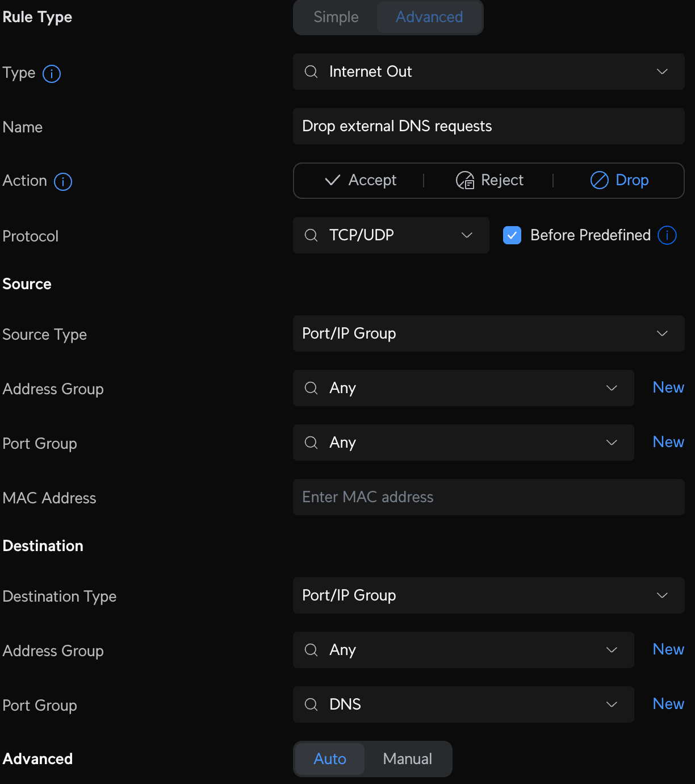Click search icon in Destination Port Group field
Viewport: 695px width, 784px height.
[x=311, y=704]
